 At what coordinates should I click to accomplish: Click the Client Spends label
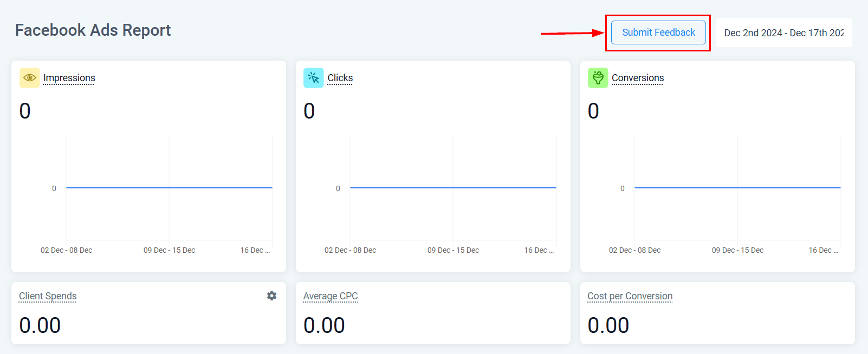(x=48, y=296)
